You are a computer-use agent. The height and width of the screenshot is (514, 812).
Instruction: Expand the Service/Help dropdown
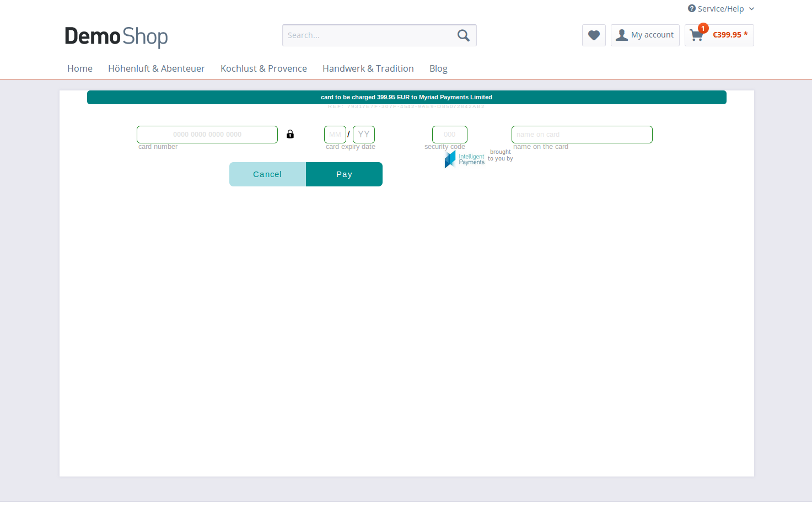click(x=721, y=9)
